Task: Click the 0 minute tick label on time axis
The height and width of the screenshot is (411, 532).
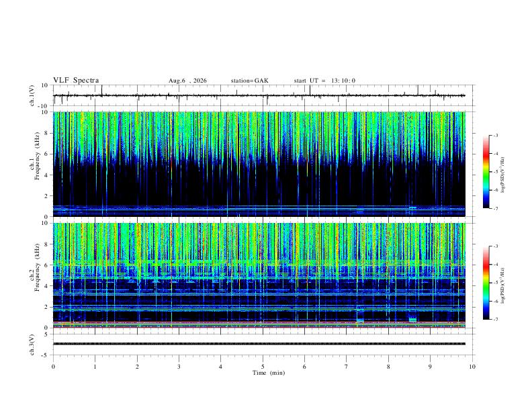Action: coord(53,367)
